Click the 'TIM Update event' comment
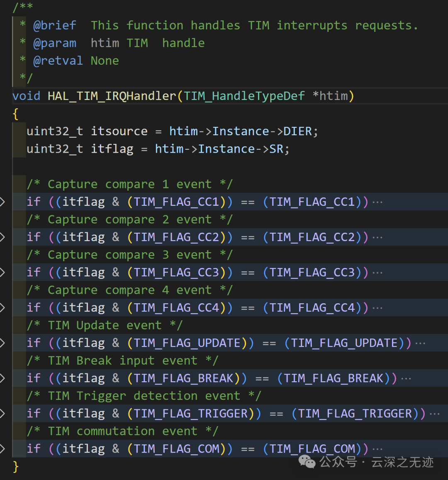The image size is (448, 480). 105,325
